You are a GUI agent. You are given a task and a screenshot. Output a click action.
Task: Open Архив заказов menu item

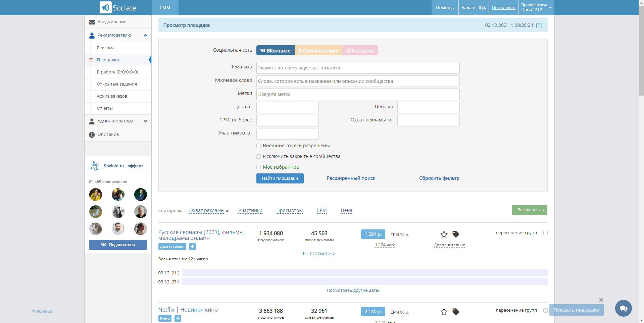(112, 96)
